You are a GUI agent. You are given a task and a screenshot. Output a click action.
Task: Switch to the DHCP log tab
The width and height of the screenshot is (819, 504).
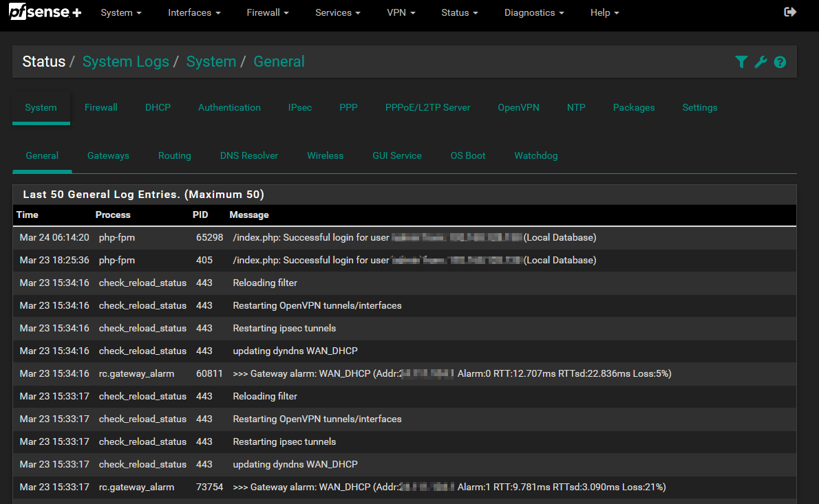coord(158,107)
